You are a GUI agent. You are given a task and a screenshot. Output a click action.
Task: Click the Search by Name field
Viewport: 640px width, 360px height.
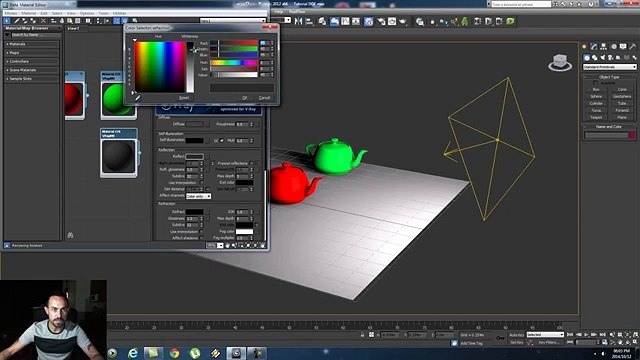[35, 35]
